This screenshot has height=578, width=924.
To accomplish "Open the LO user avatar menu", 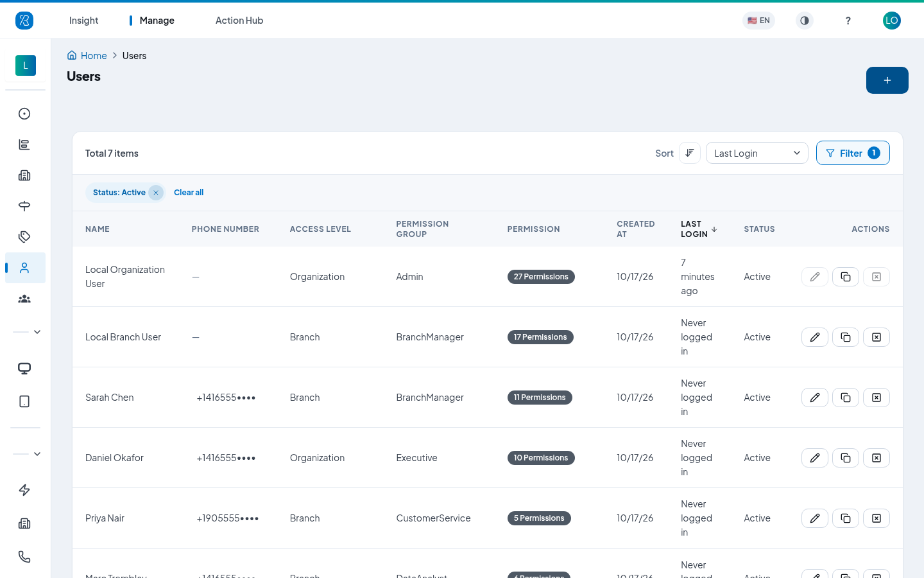I will (892, 21).
